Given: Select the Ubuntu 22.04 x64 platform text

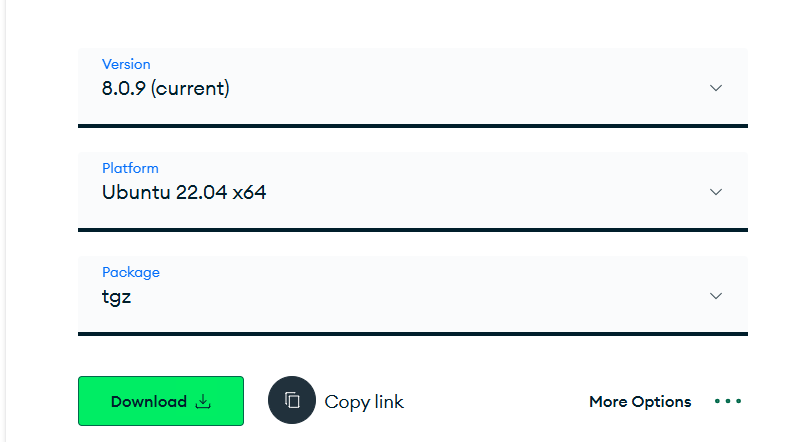Looking at the screenshot, I should click(x=184, y=192).
